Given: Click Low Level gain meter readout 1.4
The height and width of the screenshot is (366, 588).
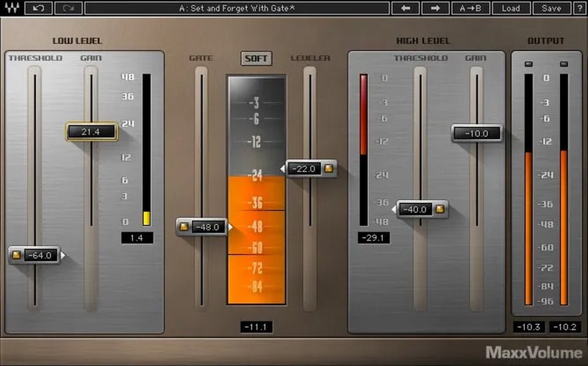Looking at the screenshot, I should 137,237.
